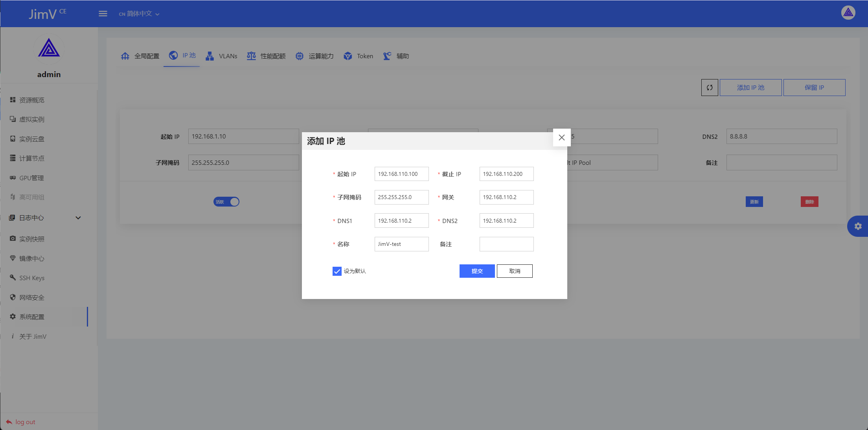The image size is (868, 430).
Task: Click the JimV triangle logo above admin
Action: [49, 49]
